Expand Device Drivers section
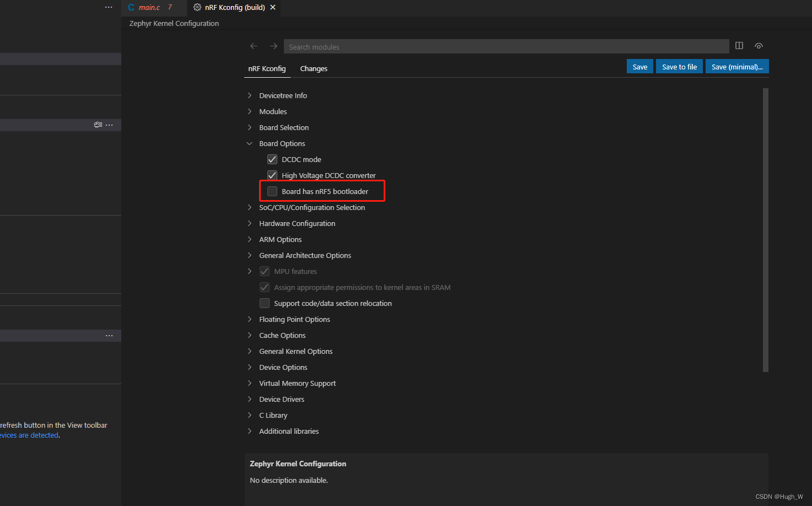This screenshot has width=812, height=506. pyautogui.click(x=250, y=399)
